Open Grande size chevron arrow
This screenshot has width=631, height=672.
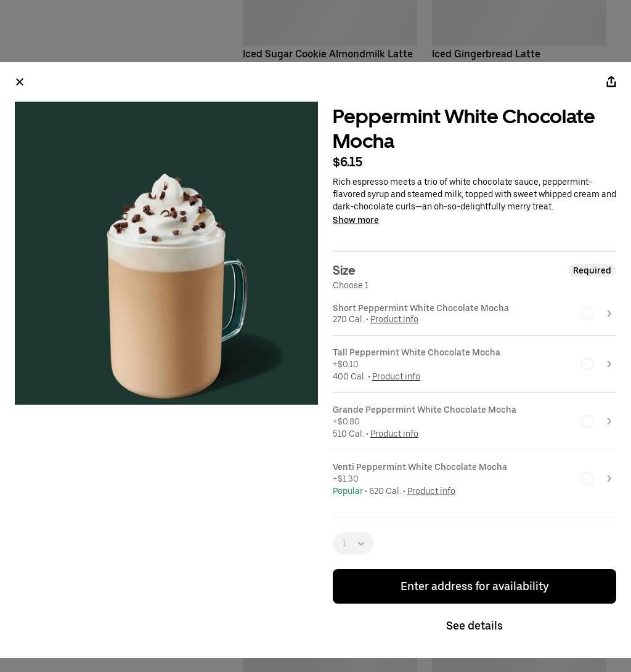point(609,421)
